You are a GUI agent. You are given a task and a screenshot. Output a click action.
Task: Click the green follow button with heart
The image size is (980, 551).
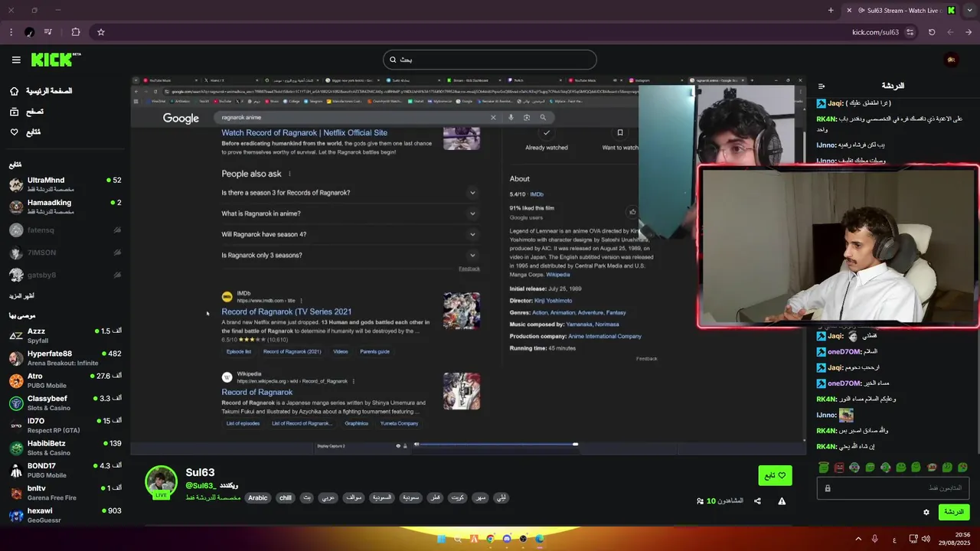click(775, 475)
